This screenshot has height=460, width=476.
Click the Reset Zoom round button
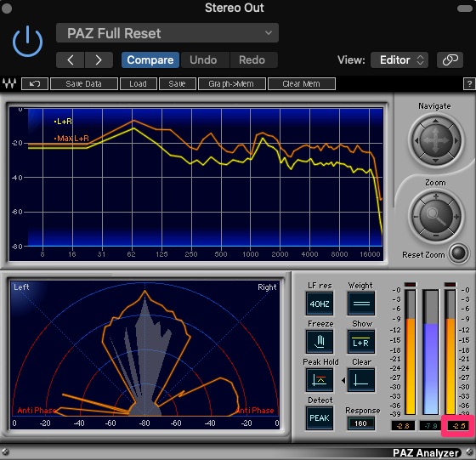pyautogui.click(x=458, y=253)
